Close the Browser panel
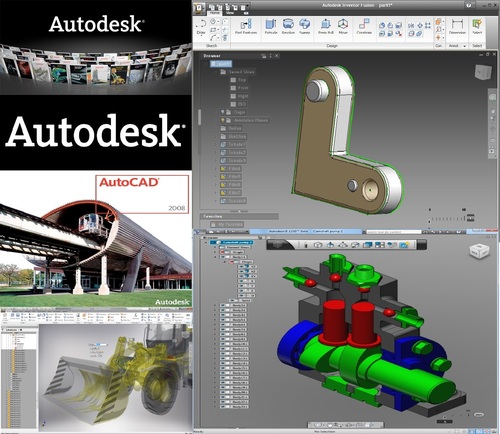The height and width of the screenshot is (434, 500). point(277,56)
